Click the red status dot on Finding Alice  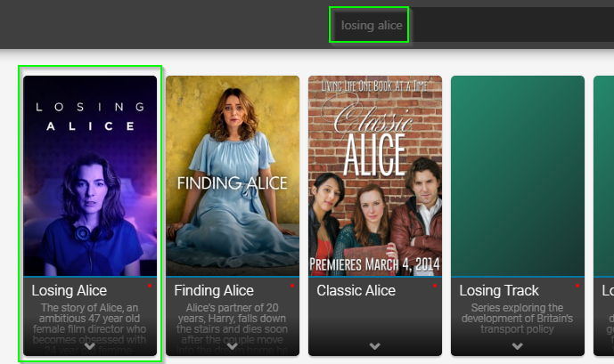click(292, 286)
